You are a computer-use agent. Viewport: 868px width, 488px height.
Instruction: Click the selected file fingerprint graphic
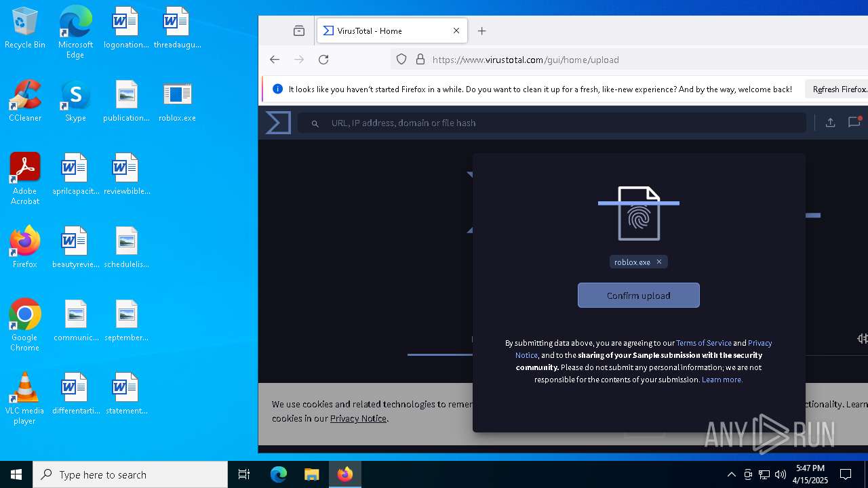639,213
